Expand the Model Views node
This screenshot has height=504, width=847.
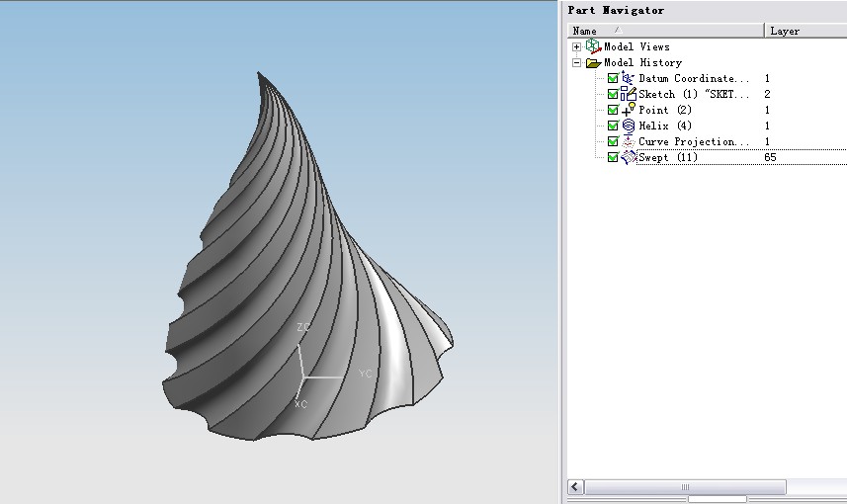coord(576,47)
